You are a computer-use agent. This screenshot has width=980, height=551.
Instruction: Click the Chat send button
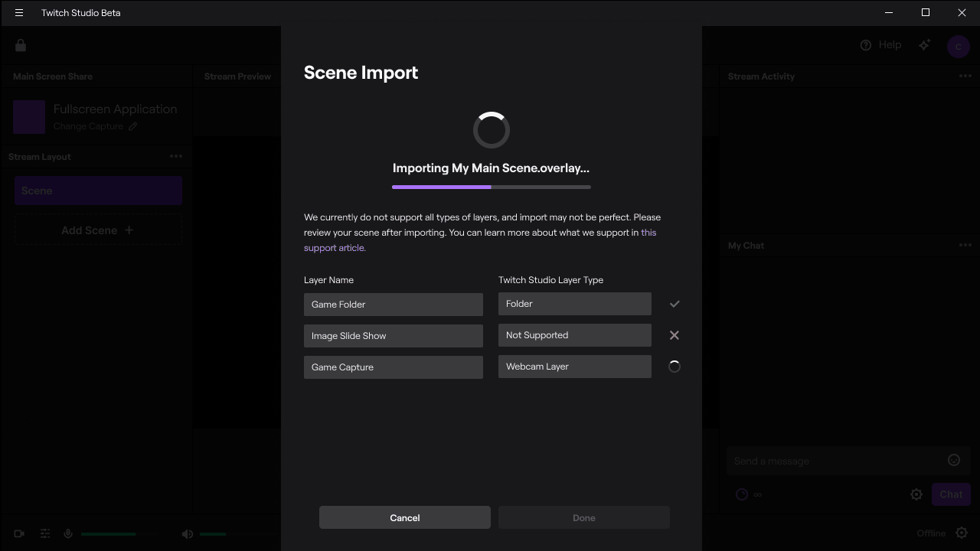click(951, 494)
